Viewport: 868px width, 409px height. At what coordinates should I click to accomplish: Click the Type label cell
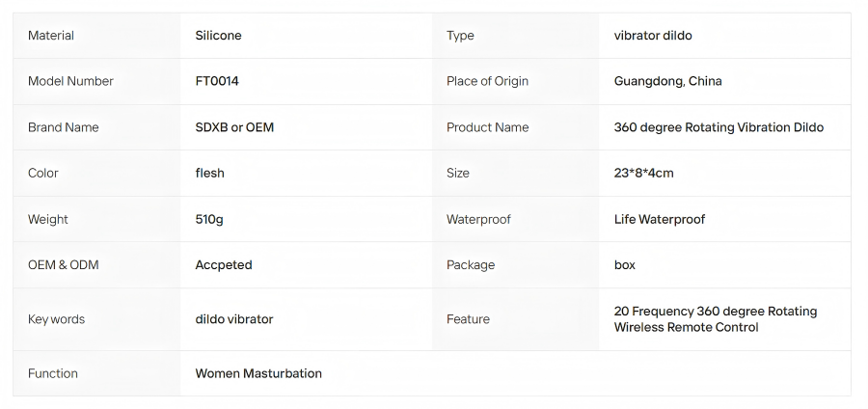point(515,36)
